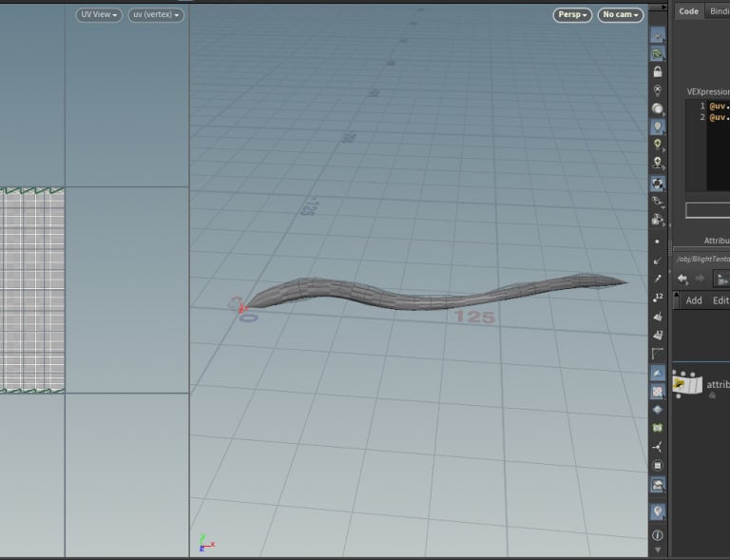Expand more display toolbar icons arrow

tap(658, 550)
